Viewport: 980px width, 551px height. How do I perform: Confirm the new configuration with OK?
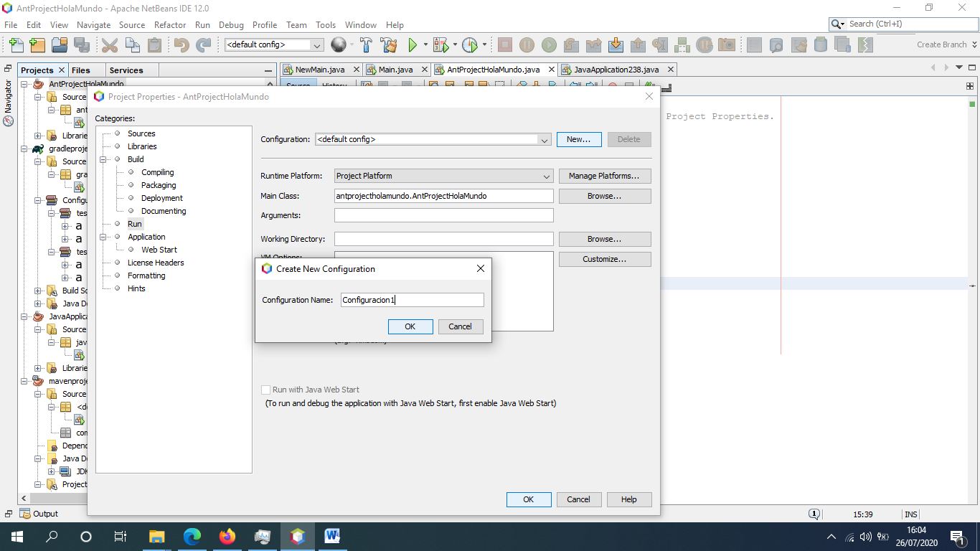[410, 326]
